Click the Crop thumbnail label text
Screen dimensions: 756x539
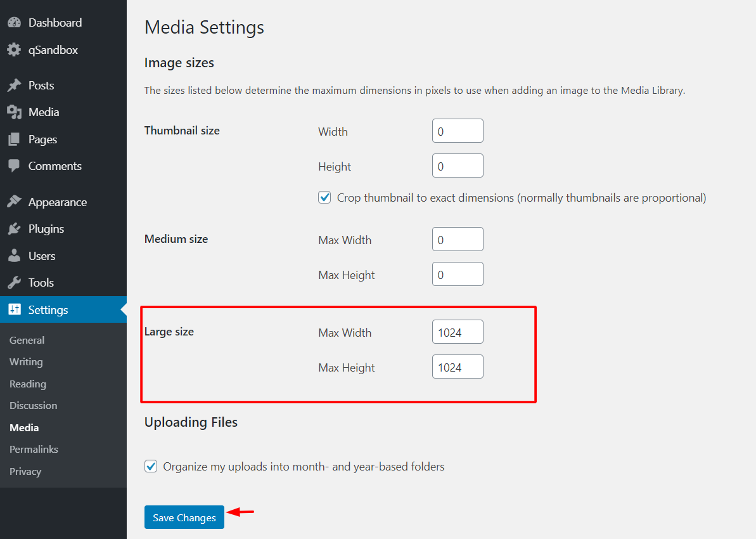tap(522, 198)
